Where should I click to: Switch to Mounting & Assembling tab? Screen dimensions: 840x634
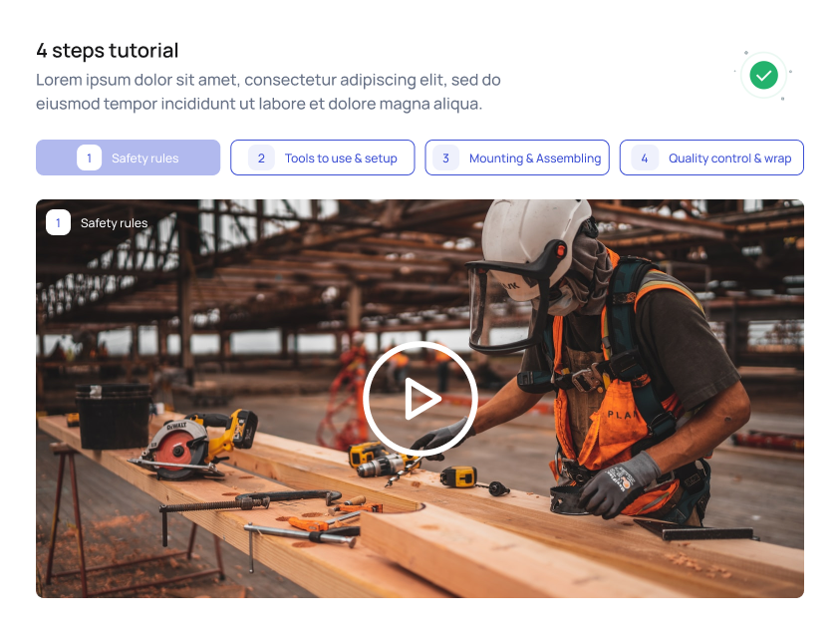(517, 158)
